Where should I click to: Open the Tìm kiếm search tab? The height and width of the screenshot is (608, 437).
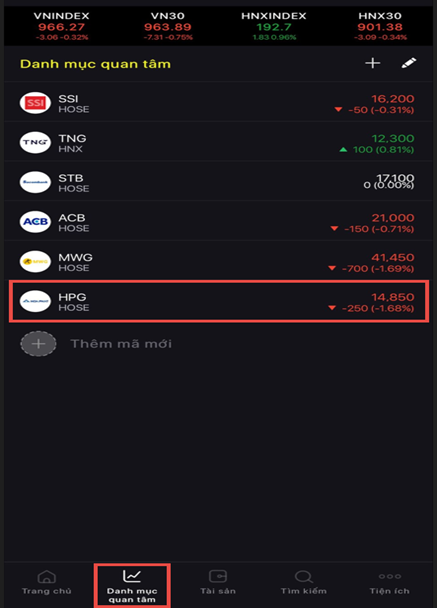pyautogui.click(x=304, y=583)
